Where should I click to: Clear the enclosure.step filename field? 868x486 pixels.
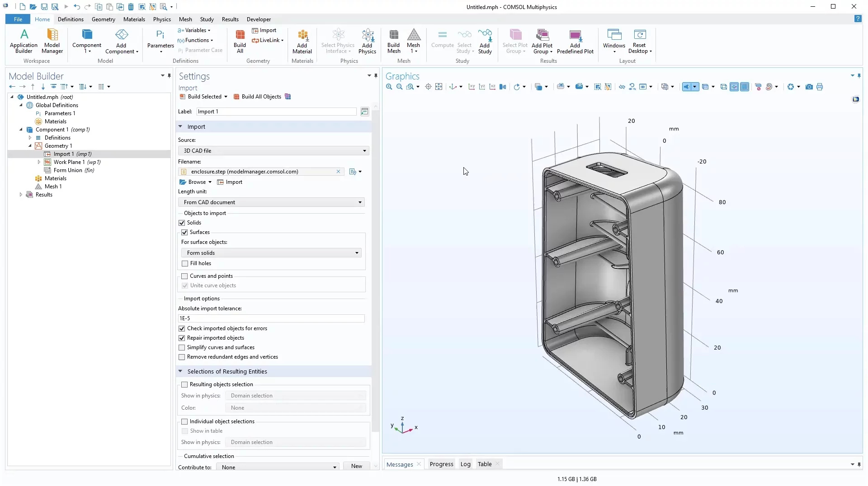338,172
